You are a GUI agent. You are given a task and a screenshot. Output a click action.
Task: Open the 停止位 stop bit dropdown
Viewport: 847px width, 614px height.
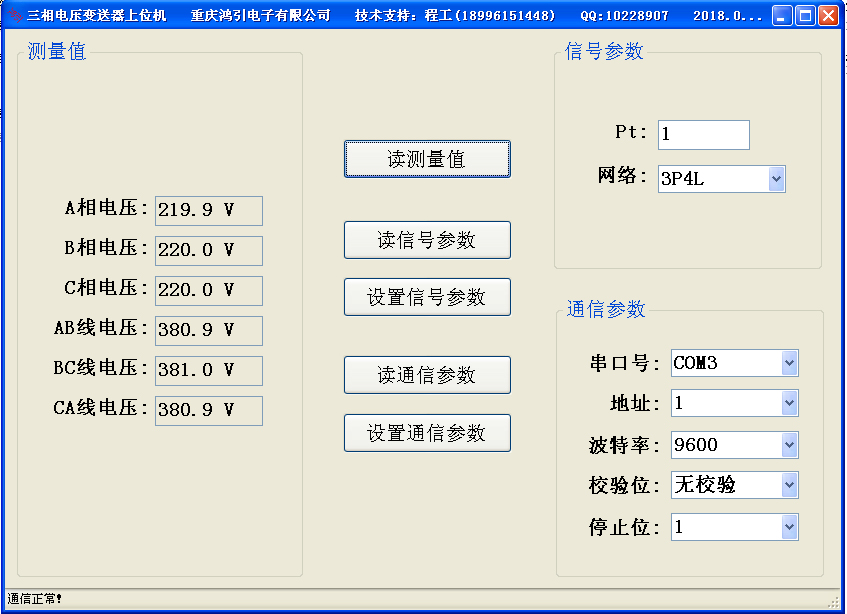pos(734,527)
